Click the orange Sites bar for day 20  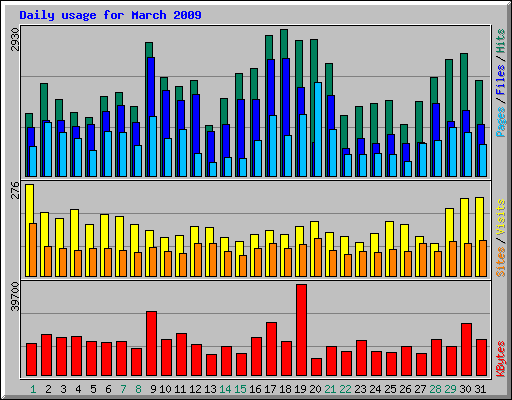[318, 257]
